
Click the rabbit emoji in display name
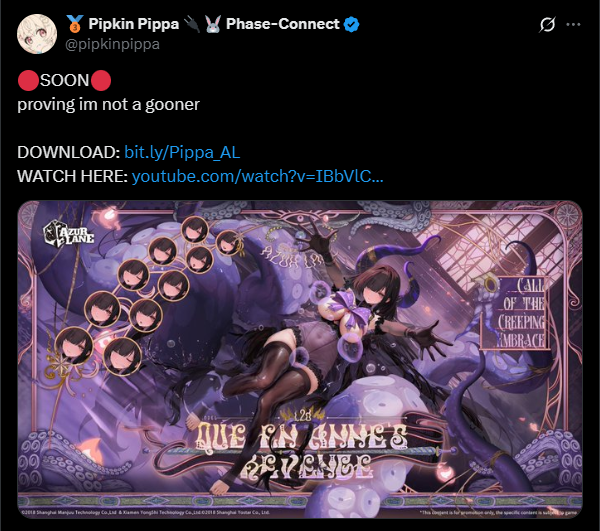pyautogui.click(x=213, y=24)
